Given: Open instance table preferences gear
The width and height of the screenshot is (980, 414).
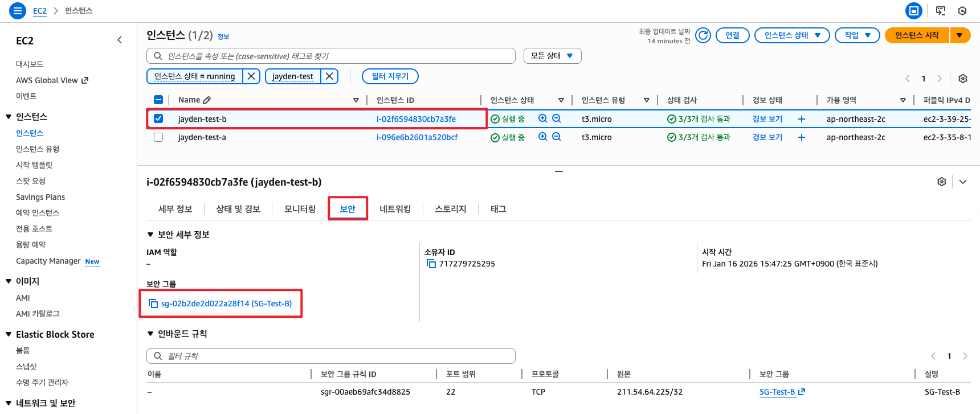Looking at the screenshot, I should point(963,79).
